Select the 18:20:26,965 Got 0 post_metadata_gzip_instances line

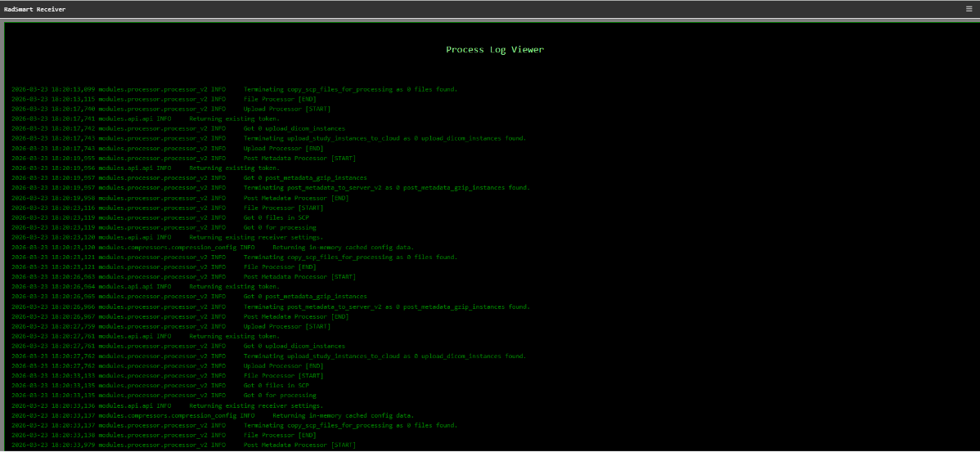click(x=190, y=297)
